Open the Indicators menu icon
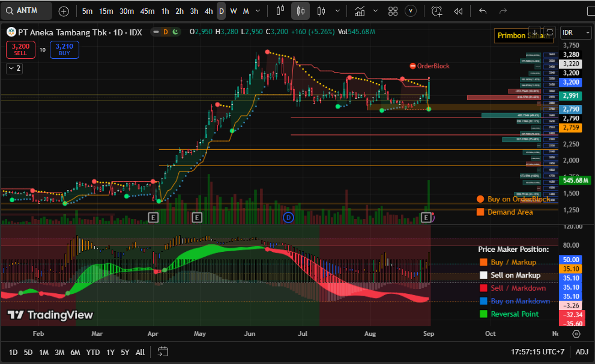 [x=360, y=11]
